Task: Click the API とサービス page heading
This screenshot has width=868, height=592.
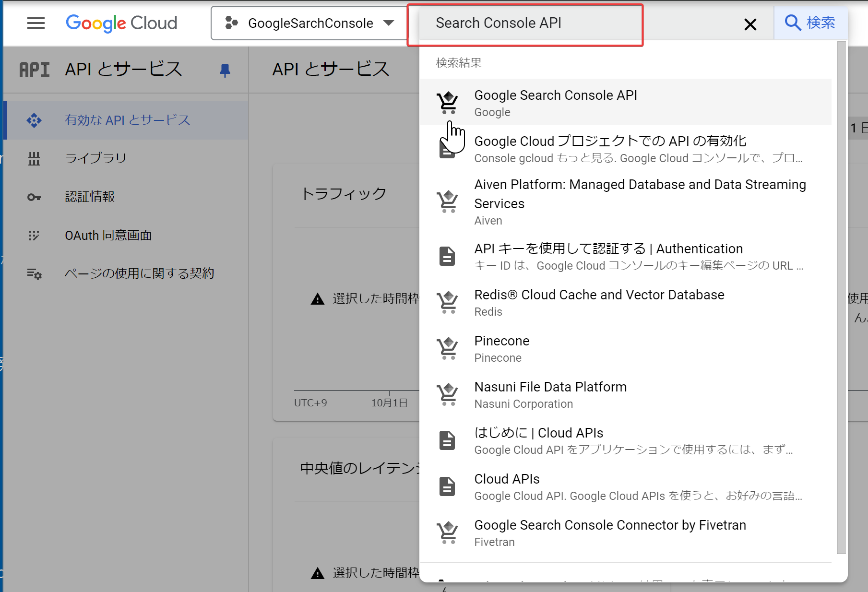Action: click(331, 70)
